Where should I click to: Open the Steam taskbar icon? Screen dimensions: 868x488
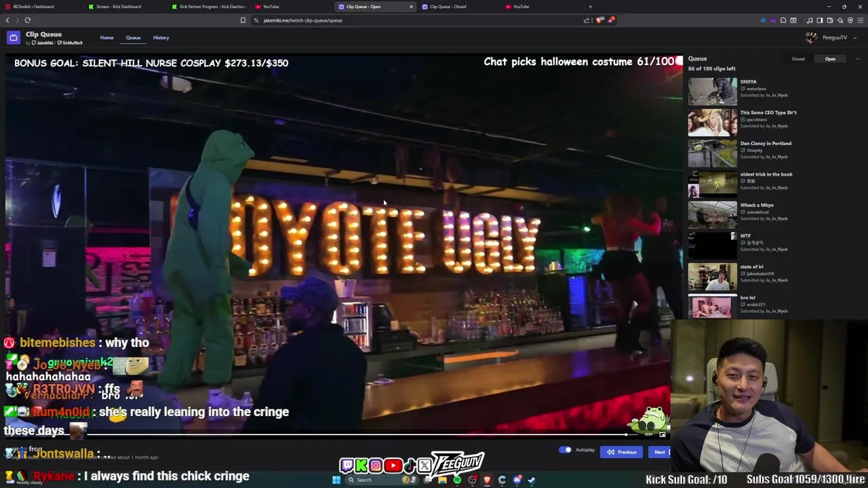pos(531,480)
